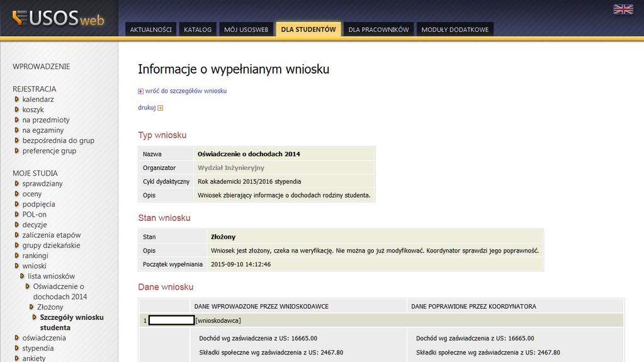The image size is (644, 362).
Task: Click the arrow bullet beside sprawdziany
Action: tap(17, 183)
